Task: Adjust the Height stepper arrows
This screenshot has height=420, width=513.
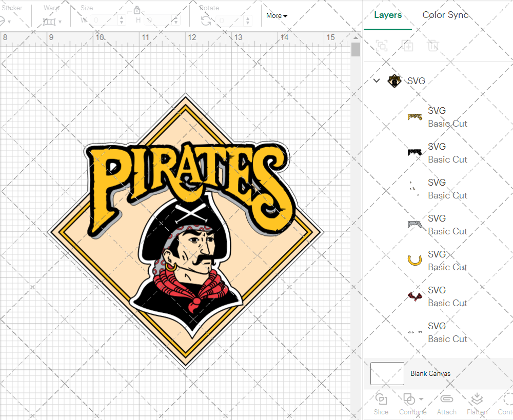Action: tap(176, 21)
